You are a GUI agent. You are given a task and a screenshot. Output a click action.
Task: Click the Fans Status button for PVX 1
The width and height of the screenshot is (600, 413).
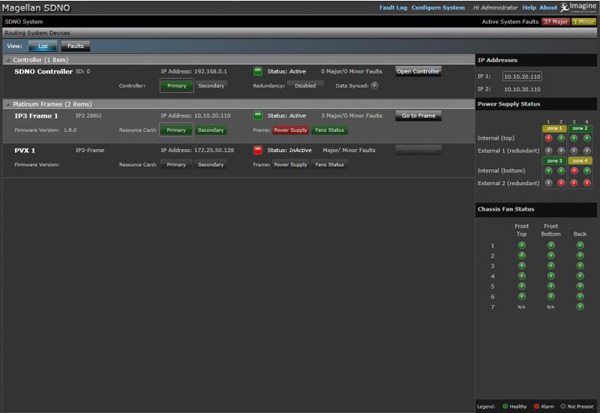(329, 165)
